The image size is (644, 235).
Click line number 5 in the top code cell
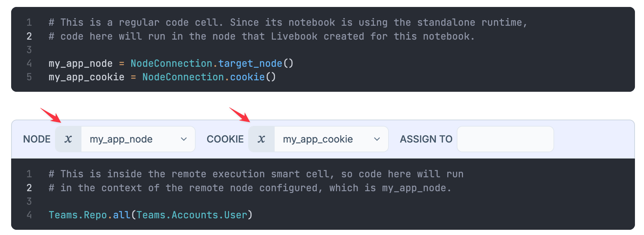point(29,77)
